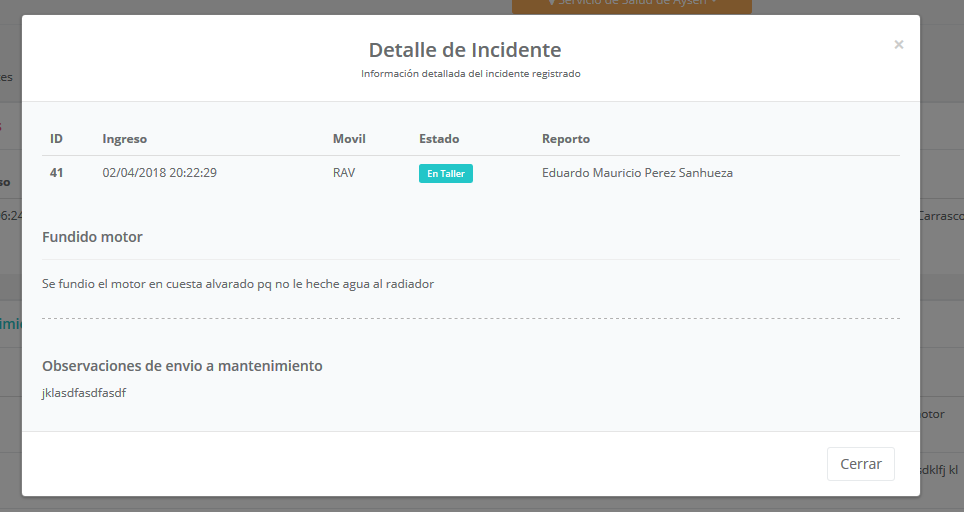Click the Reporto column header
This screenshot has height=512, width=964.
(x=566, y=139)
